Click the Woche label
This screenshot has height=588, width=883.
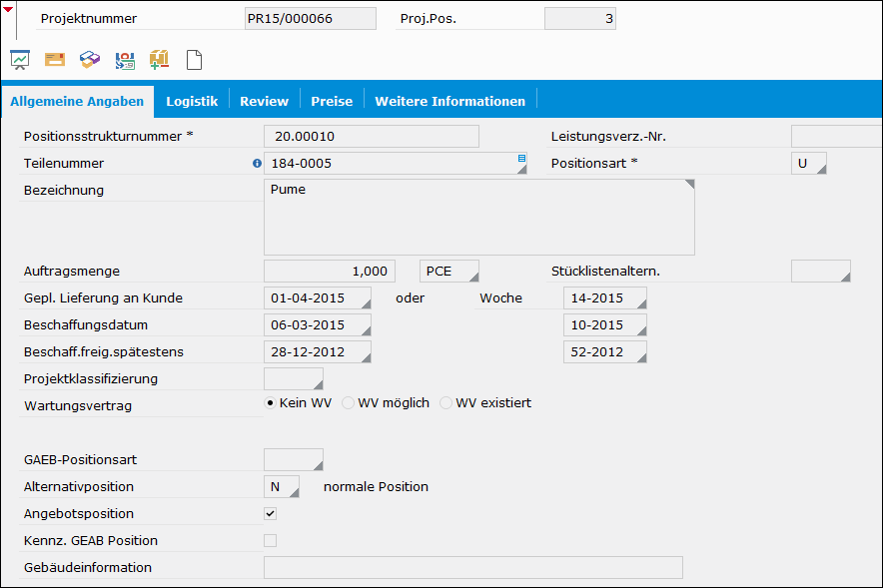pyautogui.click(x=500, y=298)
